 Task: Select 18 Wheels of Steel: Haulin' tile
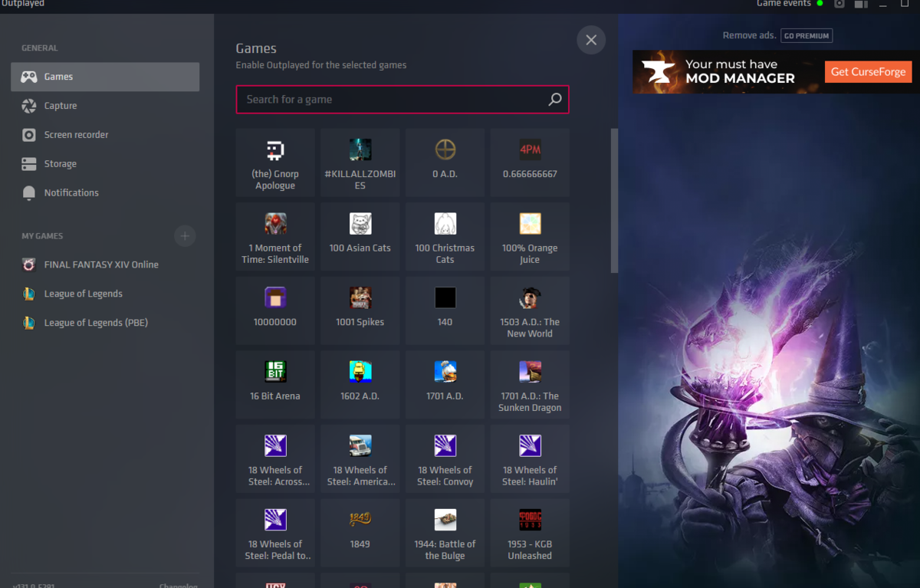[x=530, y=458]
